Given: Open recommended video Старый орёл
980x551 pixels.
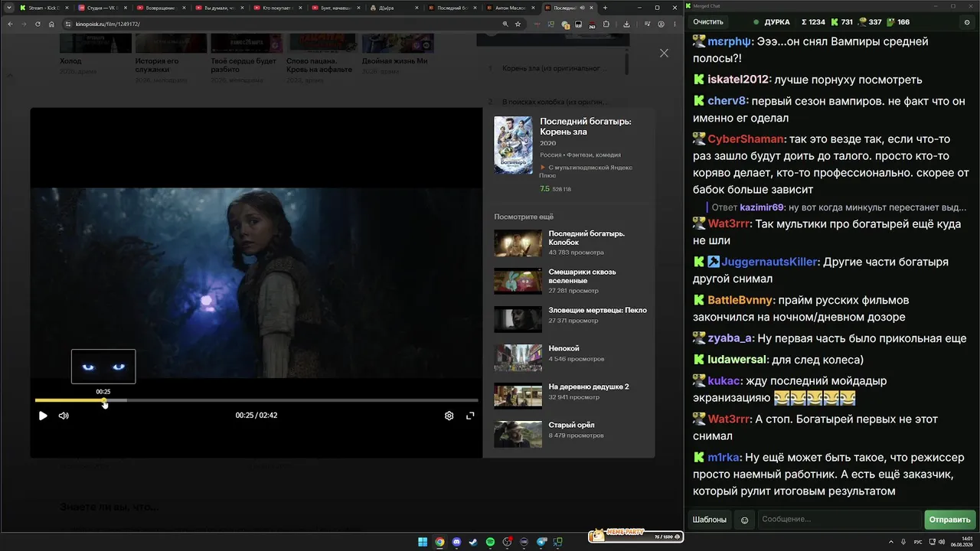Looking at the screenshot, I should 571,434.
